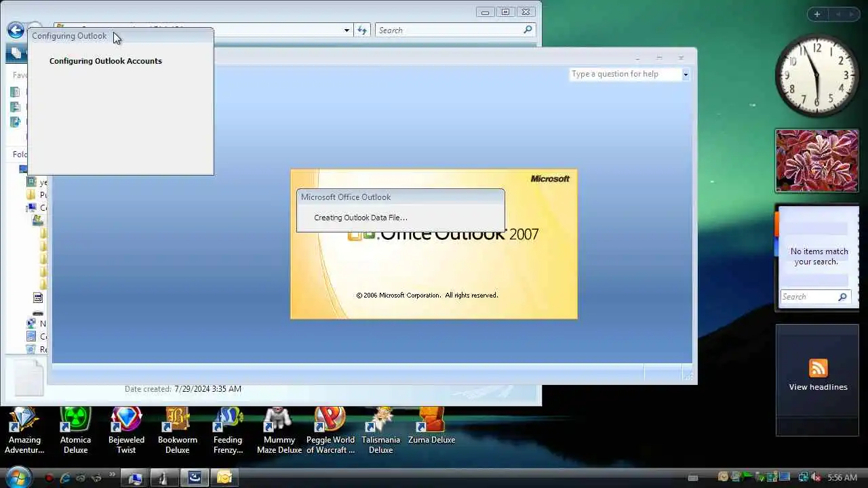Click the Configuring Outlook window title bar
The height and width of the screenshot is (488, 868).
(121, 36)
